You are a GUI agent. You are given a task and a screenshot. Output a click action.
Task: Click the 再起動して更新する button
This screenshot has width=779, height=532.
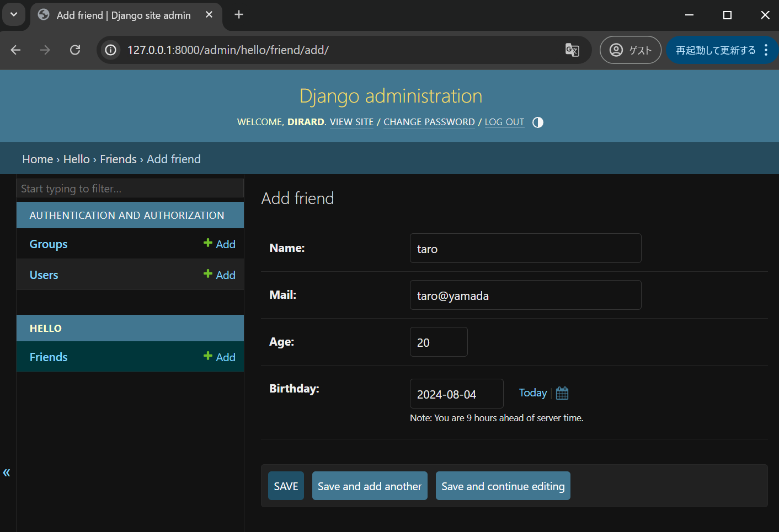[x=716, y=50]
